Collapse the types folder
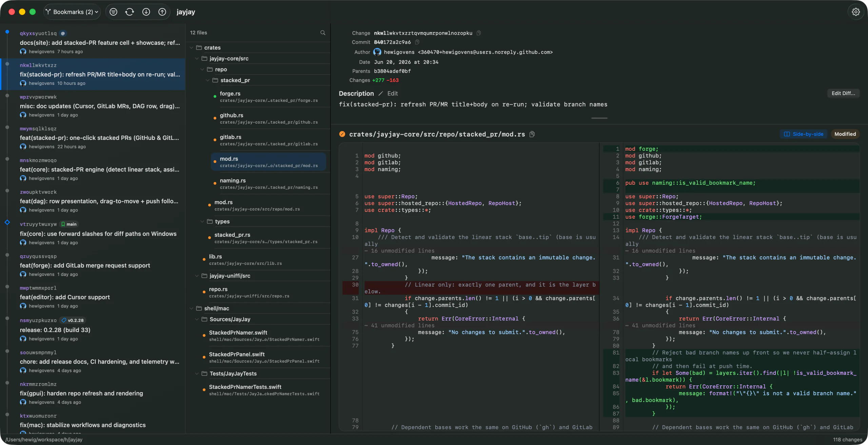 202,221
